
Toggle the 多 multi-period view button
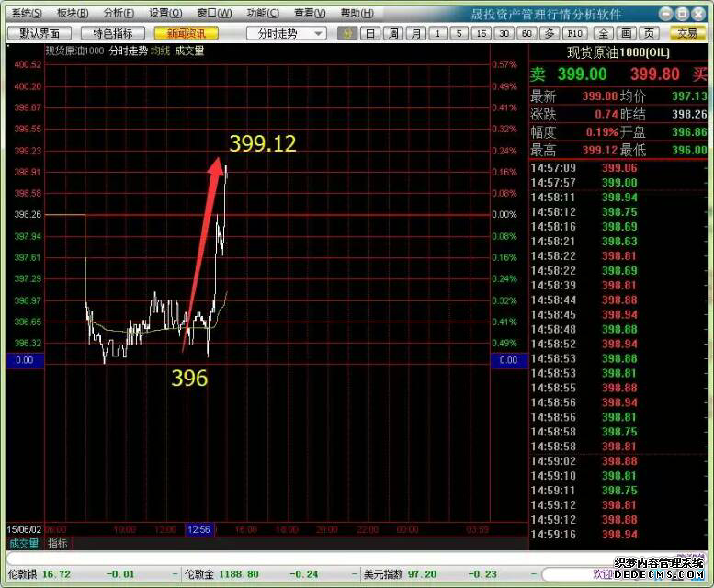pyautogui.click(x=550, y=33)
